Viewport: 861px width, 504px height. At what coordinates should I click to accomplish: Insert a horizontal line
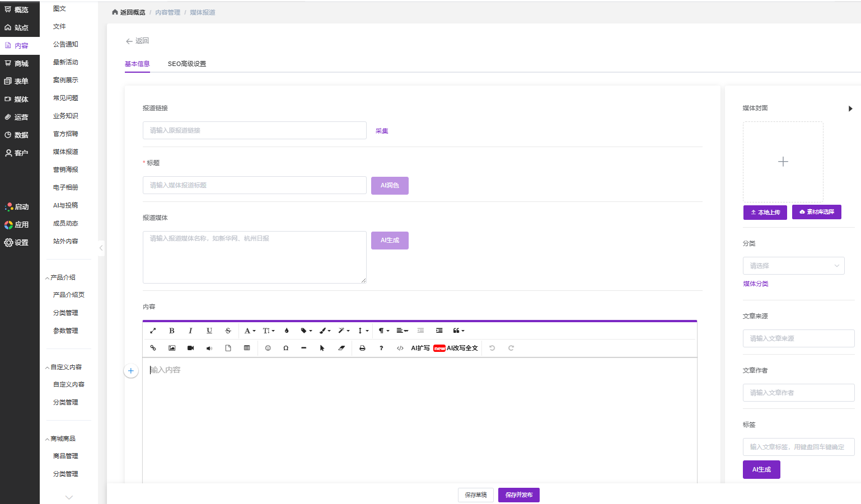point(303,348)
